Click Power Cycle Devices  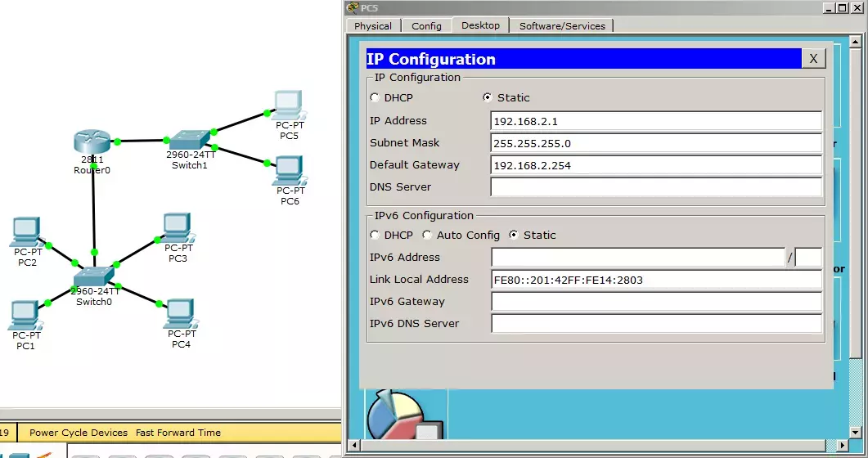coord(78,433)
